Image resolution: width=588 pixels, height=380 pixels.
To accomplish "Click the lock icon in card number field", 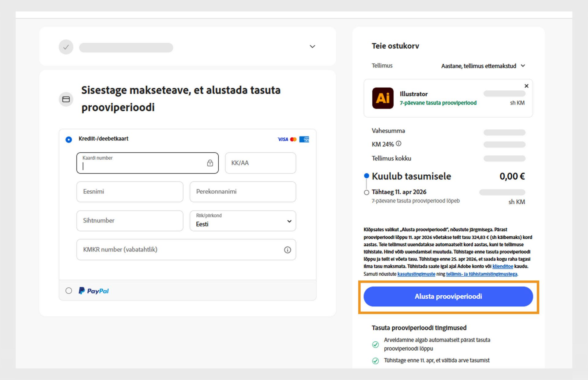I will (210, 163).
